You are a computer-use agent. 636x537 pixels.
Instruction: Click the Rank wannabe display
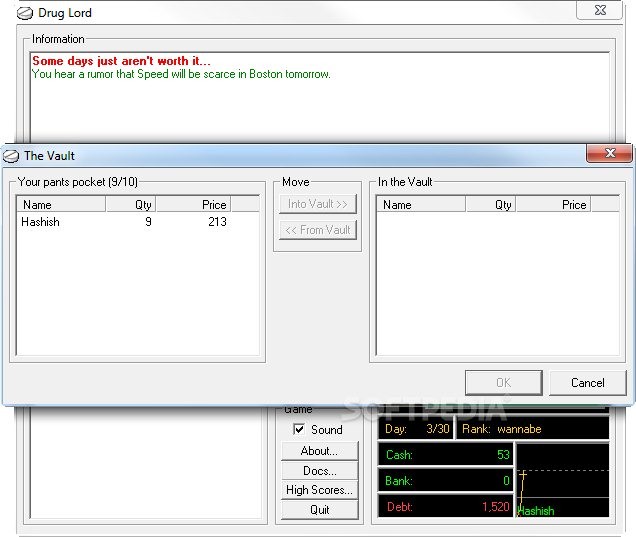533,429
